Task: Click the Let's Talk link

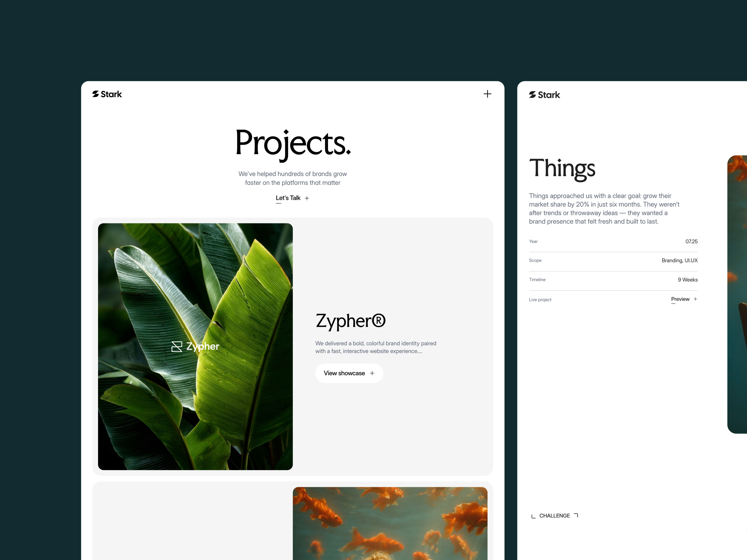Action: point(288,198)
